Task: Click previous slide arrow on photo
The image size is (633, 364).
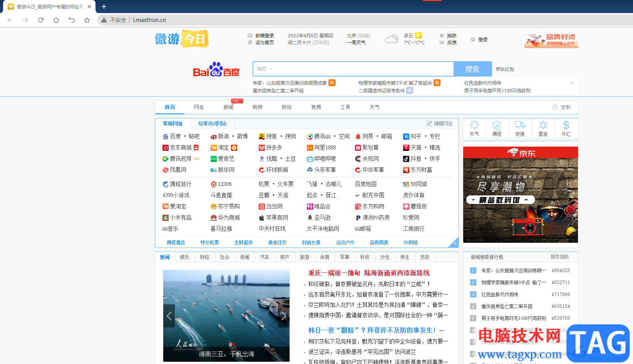Action: (169, 316)
